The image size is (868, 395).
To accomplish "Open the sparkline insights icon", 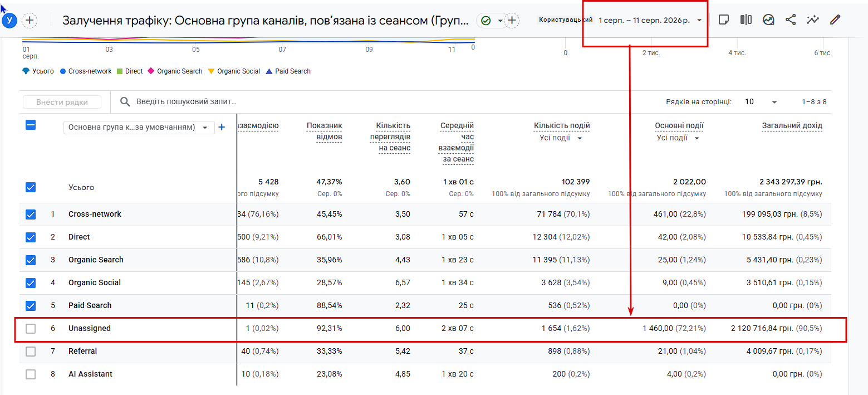I will coord(813,20).
